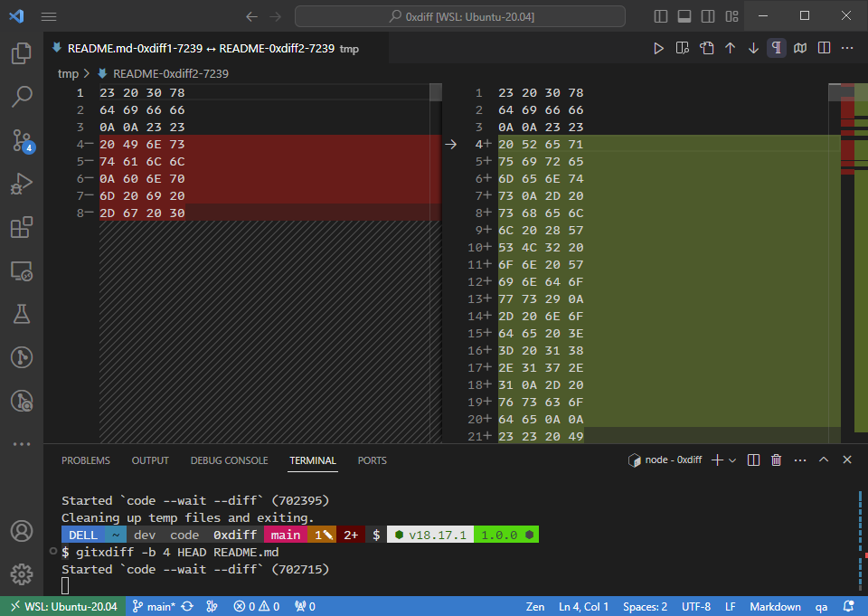Open notifications bell in status bar
The image size is (868, 616).
[848, 607]
